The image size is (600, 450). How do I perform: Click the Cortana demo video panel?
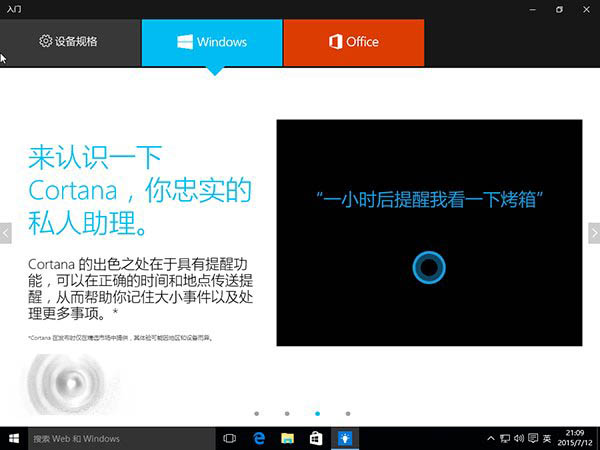(x=429, y=233)
